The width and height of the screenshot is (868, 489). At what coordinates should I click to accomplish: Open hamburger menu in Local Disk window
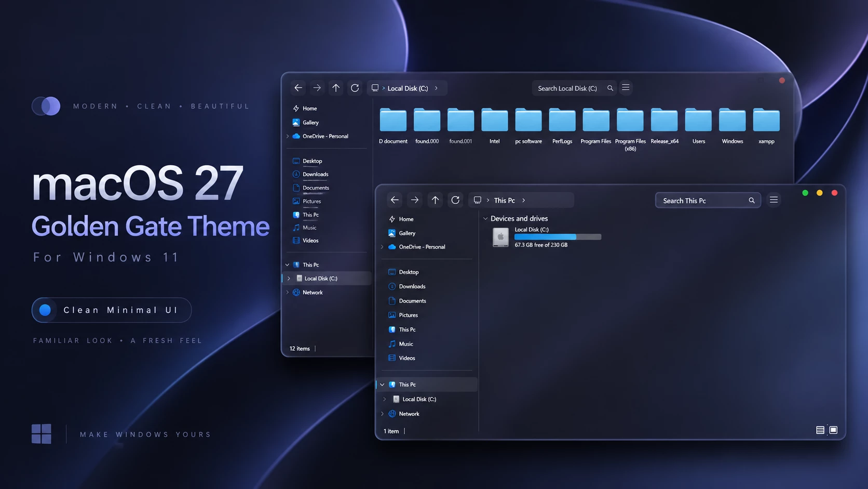626,88
